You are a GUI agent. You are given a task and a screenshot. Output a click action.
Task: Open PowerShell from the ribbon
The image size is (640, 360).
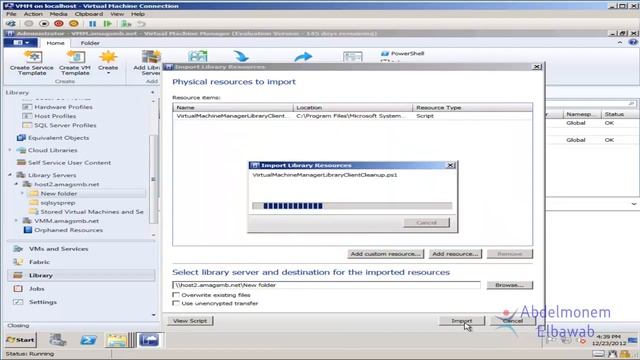pos(402,53)
